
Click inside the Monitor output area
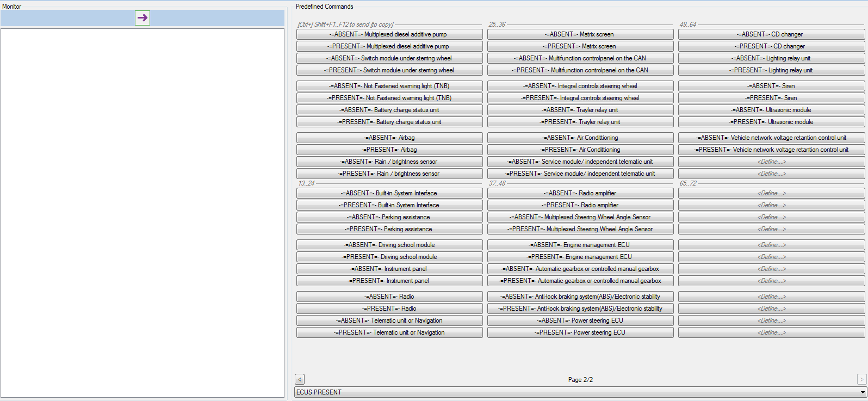142,213
